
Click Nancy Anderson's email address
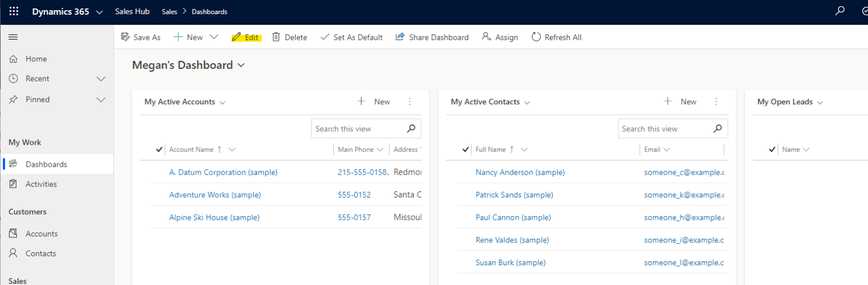pos(684,172)
